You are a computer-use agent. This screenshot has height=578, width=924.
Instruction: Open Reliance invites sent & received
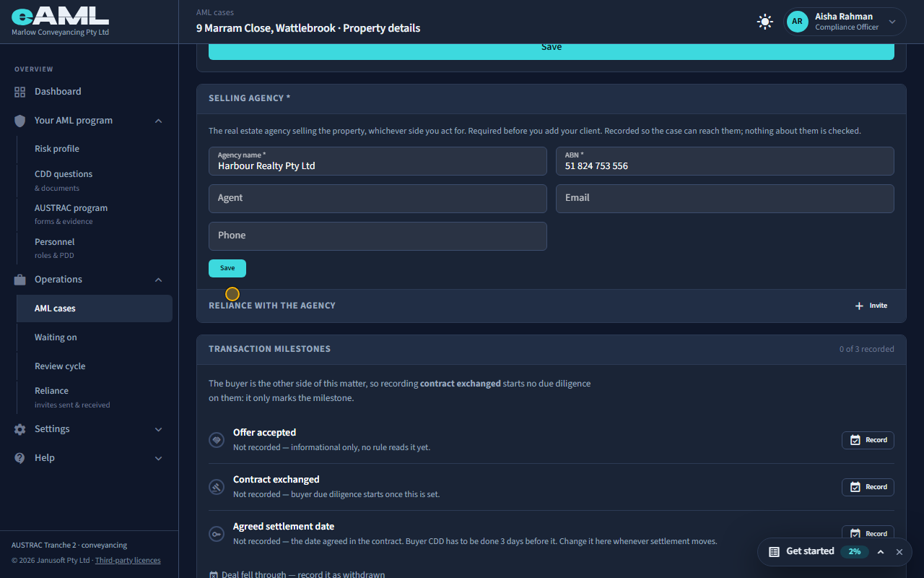pos(95,397)
